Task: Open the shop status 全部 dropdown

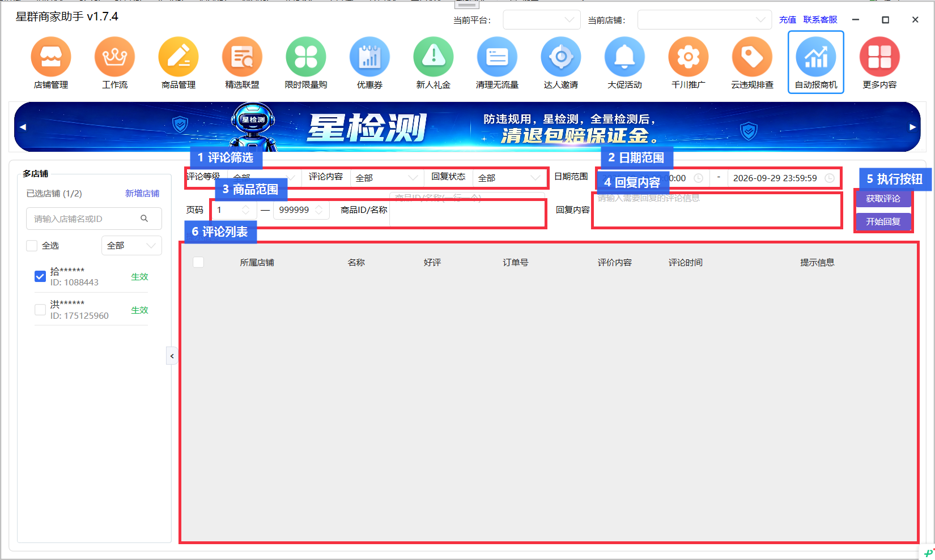Action: tap(131, 245)
